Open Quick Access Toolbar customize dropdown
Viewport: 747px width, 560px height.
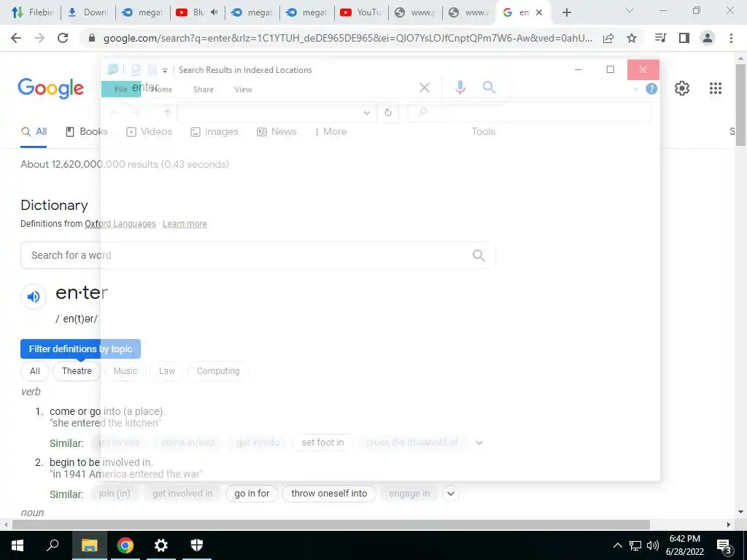point(165,71)
